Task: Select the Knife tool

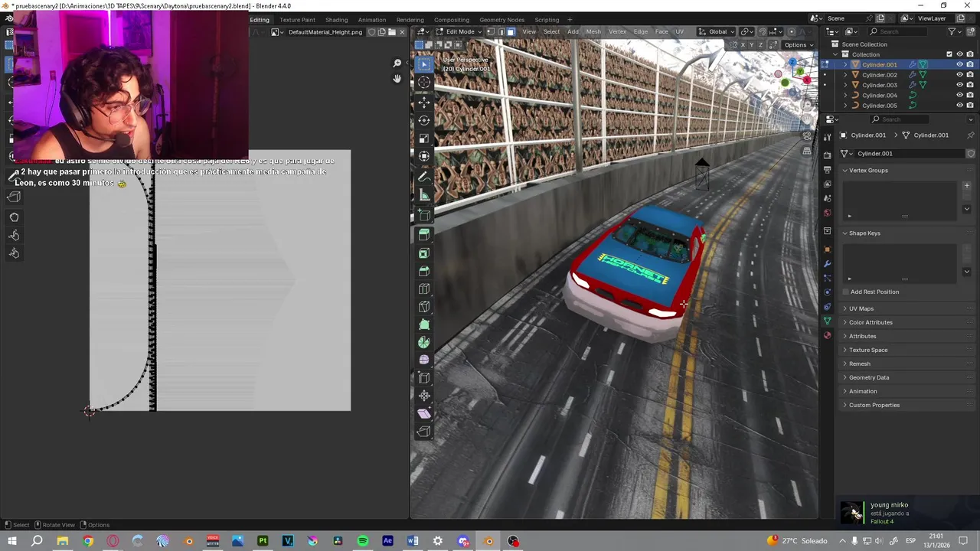Action: (424, 307)
